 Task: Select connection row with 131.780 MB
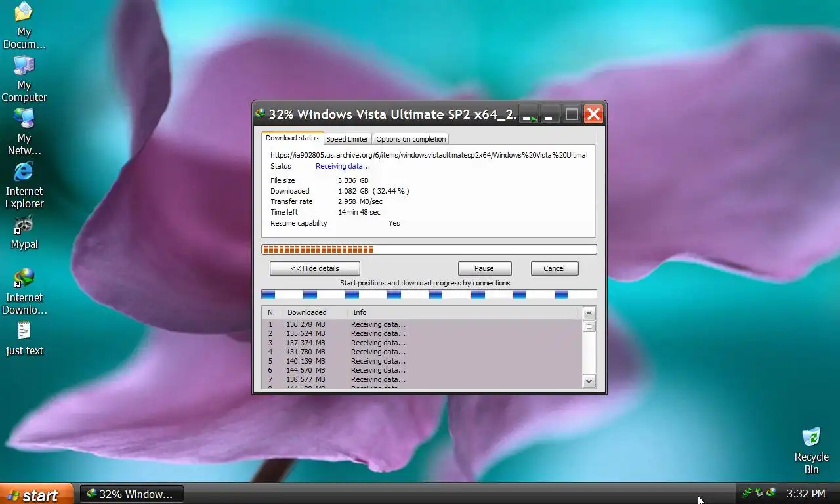pos(422,352)
